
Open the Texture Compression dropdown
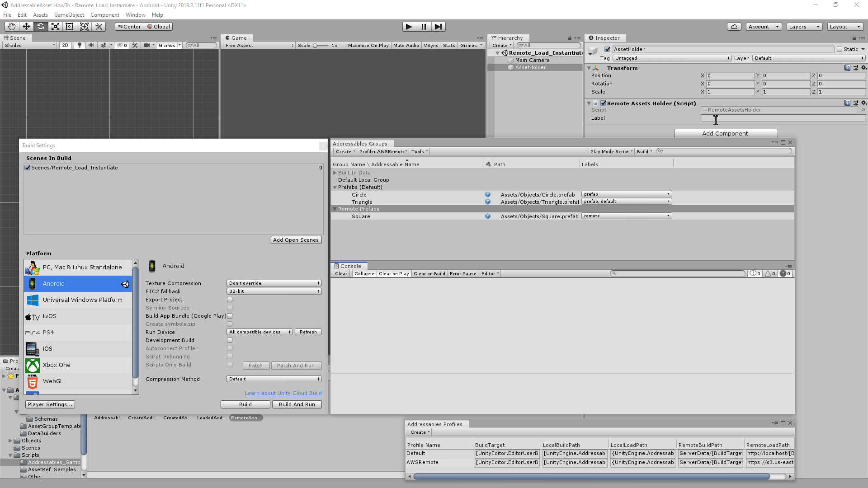point(274,283)
